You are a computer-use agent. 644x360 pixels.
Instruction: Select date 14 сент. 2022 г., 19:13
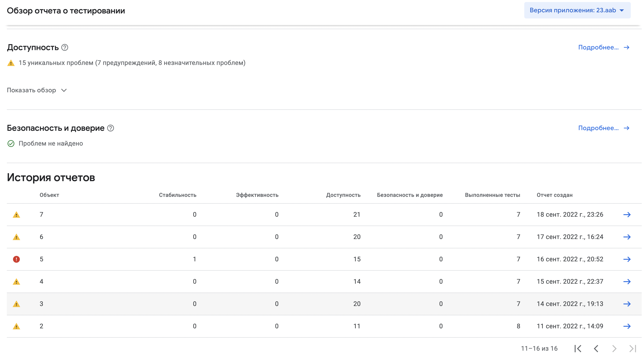[x=570, y=304]
